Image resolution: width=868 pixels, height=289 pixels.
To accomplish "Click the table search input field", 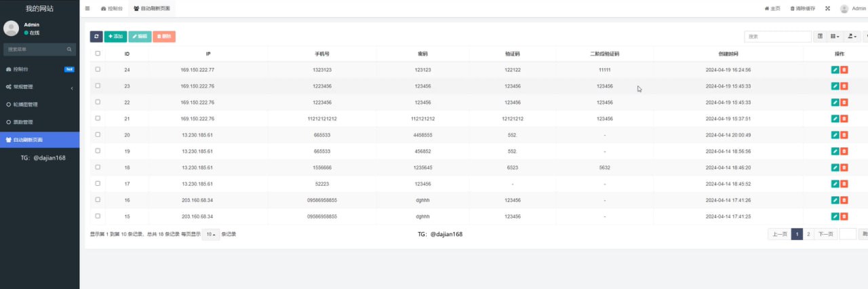I will coord(777,36).
